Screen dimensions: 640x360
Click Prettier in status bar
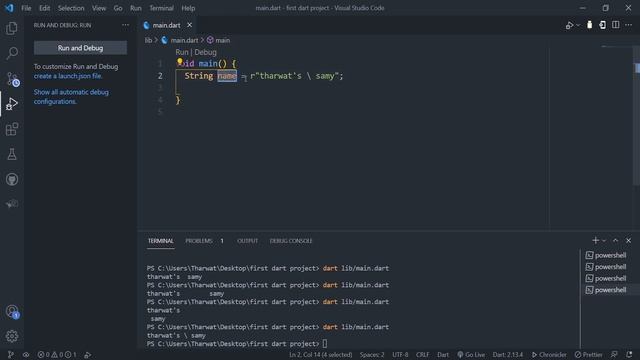point(589,355)
